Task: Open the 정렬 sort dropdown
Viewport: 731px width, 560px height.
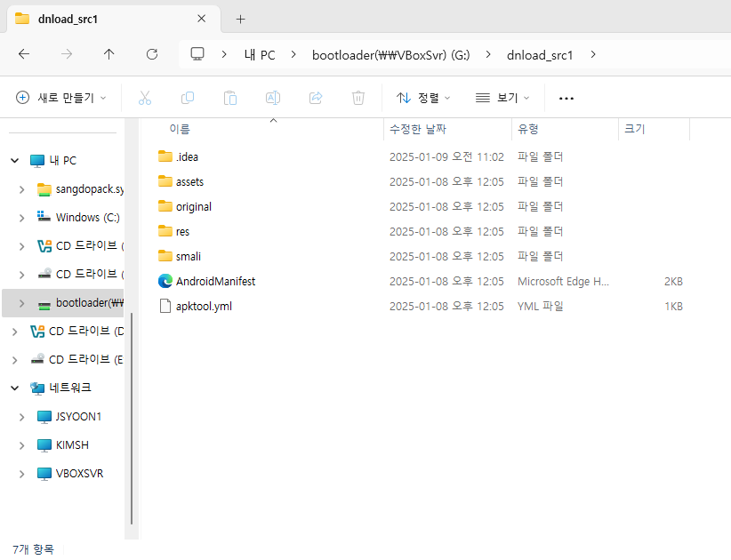Action: pyautogui.click(x=423, y=98)
